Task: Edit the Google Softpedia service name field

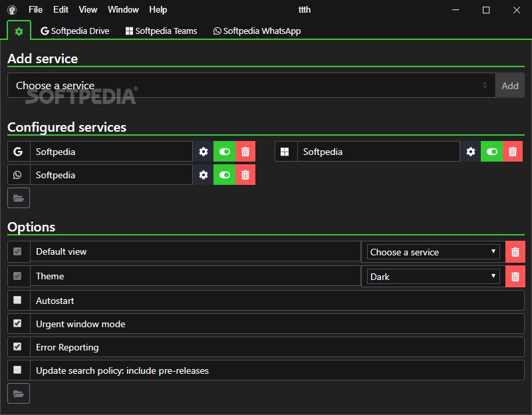Action: [x=111, y=152]
